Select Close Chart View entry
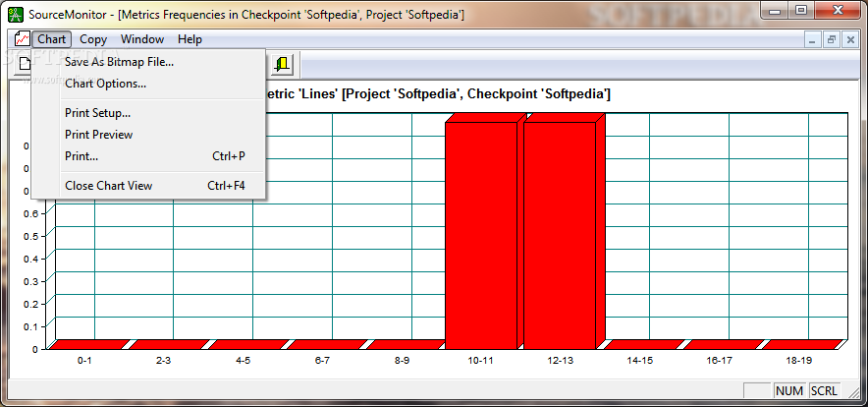 [148, 186]
